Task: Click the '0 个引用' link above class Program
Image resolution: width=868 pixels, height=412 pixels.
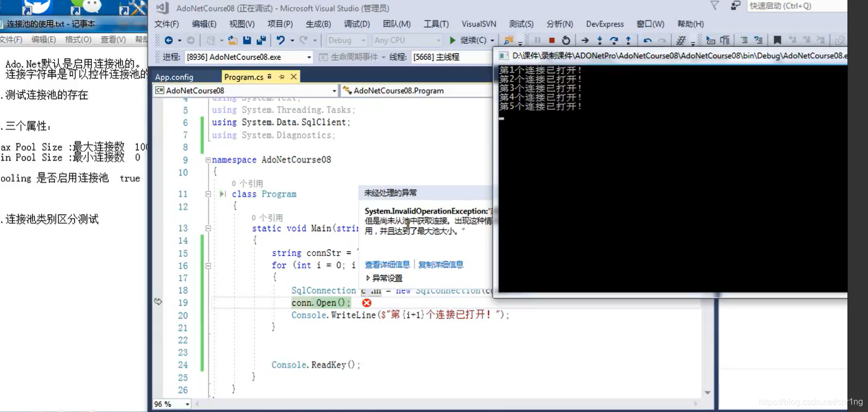Action: 247,183
